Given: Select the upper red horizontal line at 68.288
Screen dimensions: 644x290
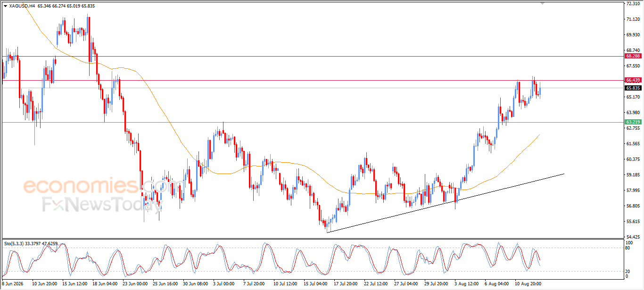Looking at the screenshot, I should coord(311,56).
